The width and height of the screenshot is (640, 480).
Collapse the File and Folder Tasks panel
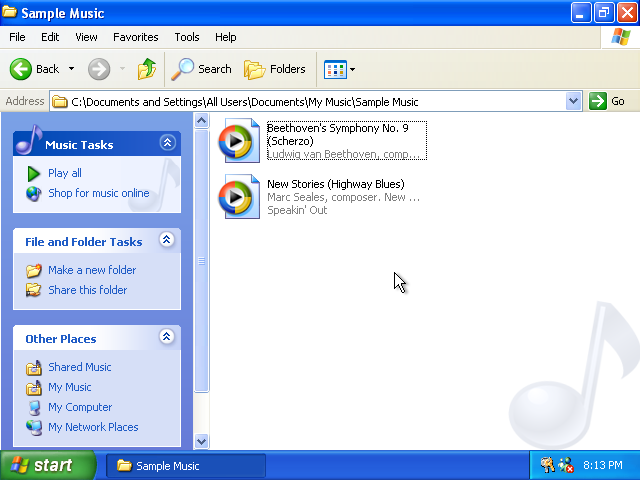[x=167, y=240]
